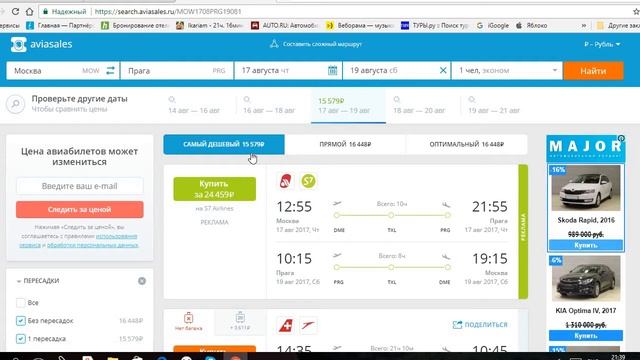Open the complex route builder icon

274,44
